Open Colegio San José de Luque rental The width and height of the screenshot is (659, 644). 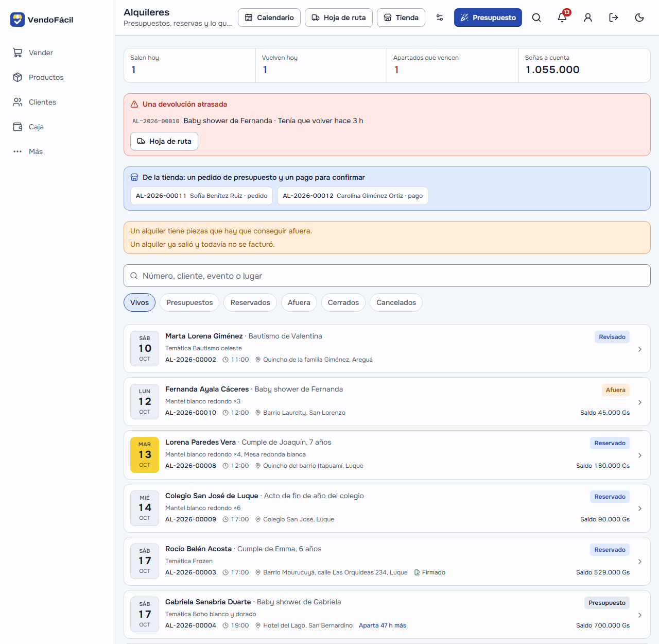click(x=387, y=508)
